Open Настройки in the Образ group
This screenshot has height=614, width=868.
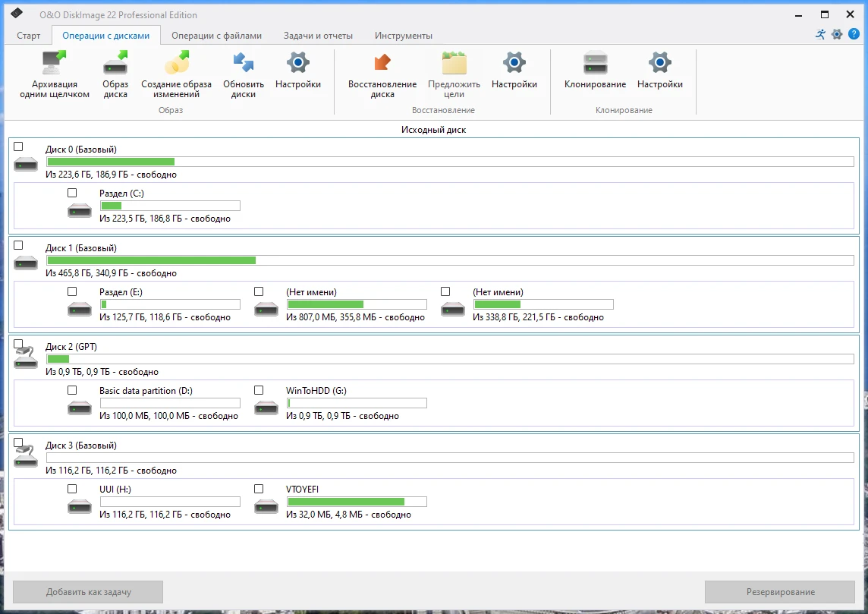coord(298,64)
